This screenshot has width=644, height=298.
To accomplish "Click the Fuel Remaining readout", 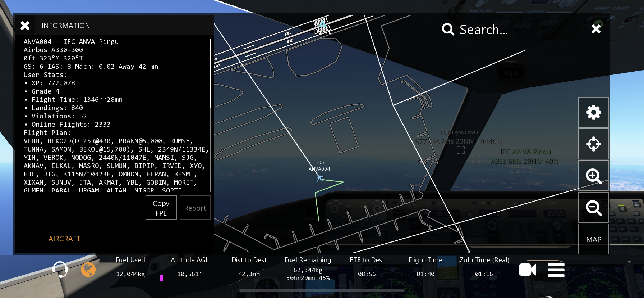I will coord(308,268).
